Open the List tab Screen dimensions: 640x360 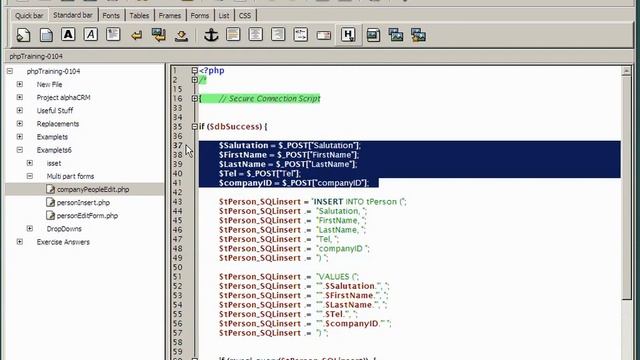224,16
